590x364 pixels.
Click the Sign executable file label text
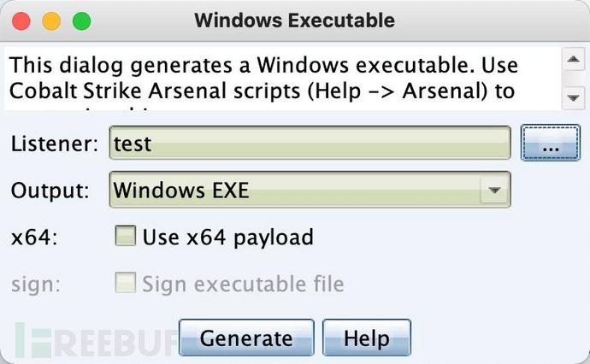243,284
